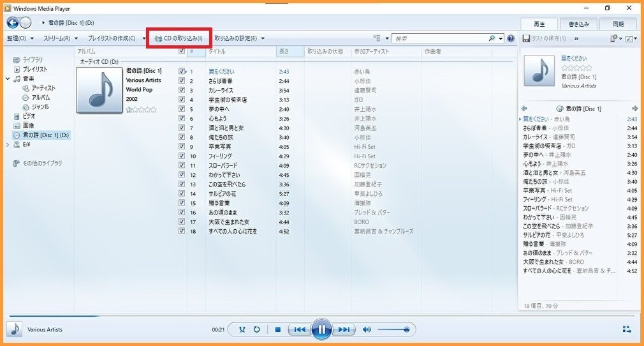Click the right arrow above the playlist
Screen dimensions: 644x346
pyautogui.click(x=634, y=109)
